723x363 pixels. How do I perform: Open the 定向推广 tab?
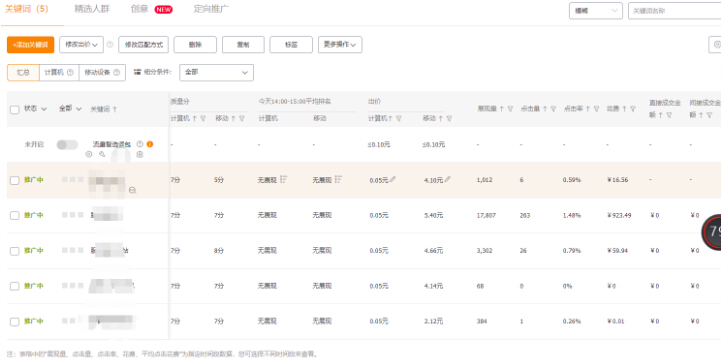click(x=211, y=9)
